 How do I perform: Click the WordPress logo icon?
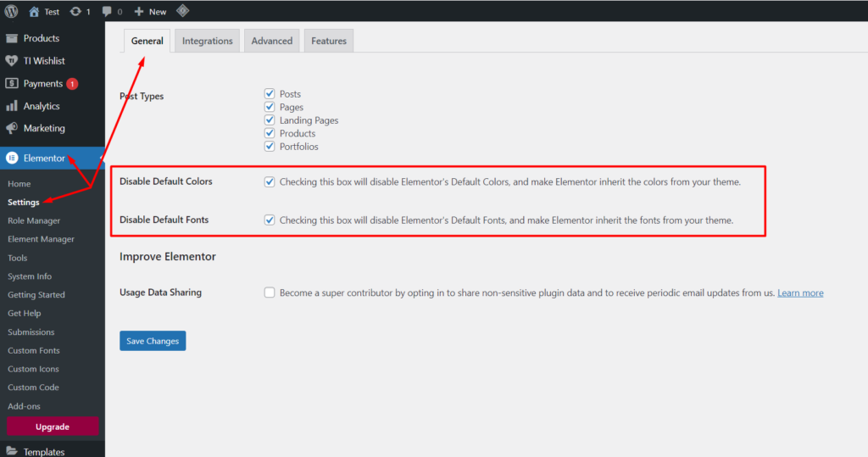tap(11, 11)
